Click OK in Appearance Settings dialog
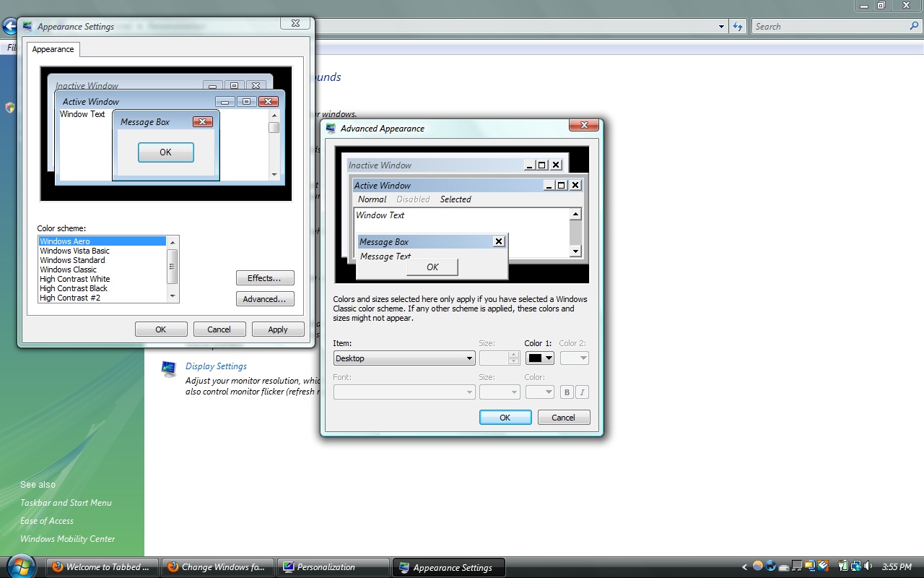 [161, 329]
